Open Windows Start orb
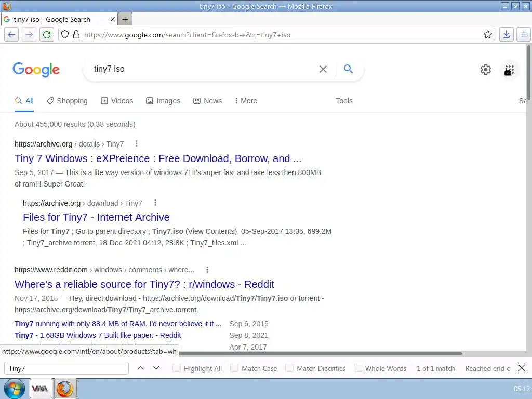The height and width of the screenshot is (399, 532). point(14,389)
